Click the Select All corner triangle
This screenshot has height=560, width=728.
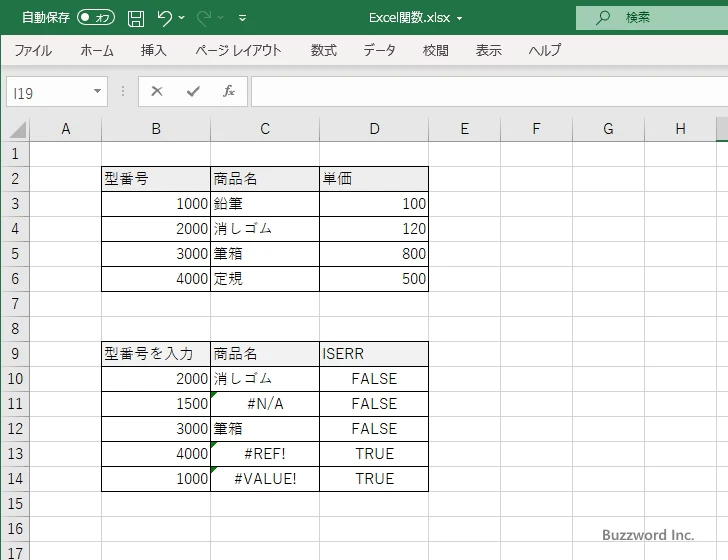click(x=16, y=130)
